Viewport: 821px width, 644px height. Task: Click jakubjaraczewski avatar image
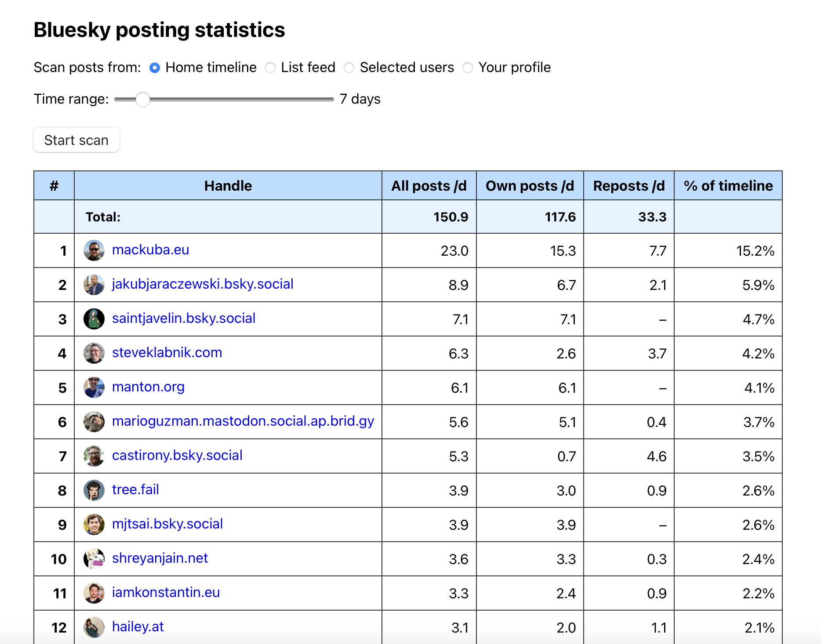94,285
